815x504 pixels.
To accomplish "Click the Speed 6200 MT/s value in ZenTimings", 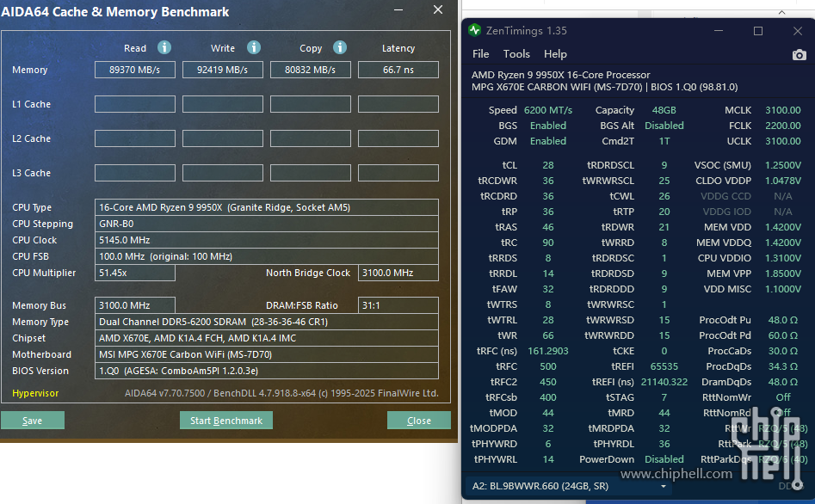I will (x=548, y=110).
